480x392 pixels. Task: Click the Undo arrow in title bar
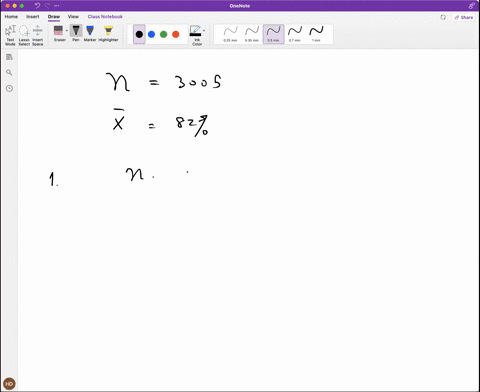click(x=37, y=6)
